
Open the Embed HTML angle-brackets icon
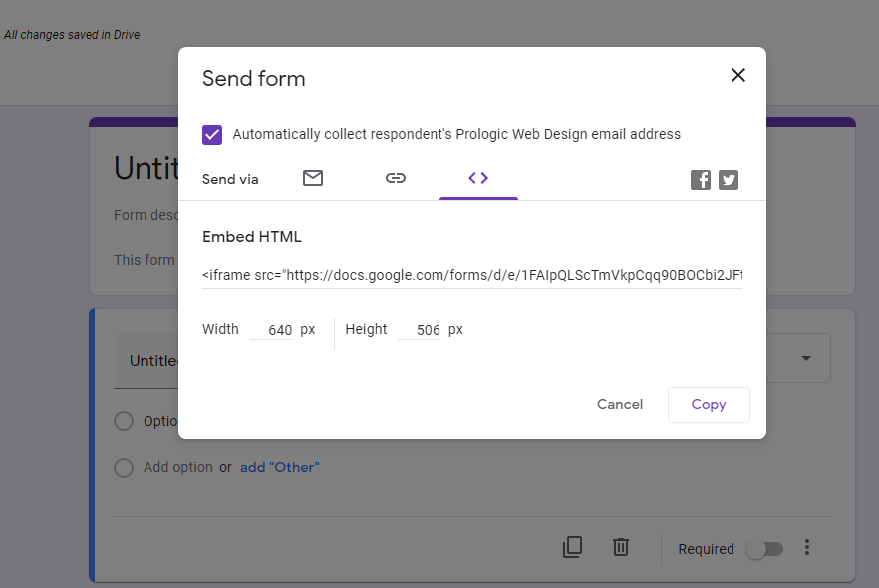tap(478, 178)
